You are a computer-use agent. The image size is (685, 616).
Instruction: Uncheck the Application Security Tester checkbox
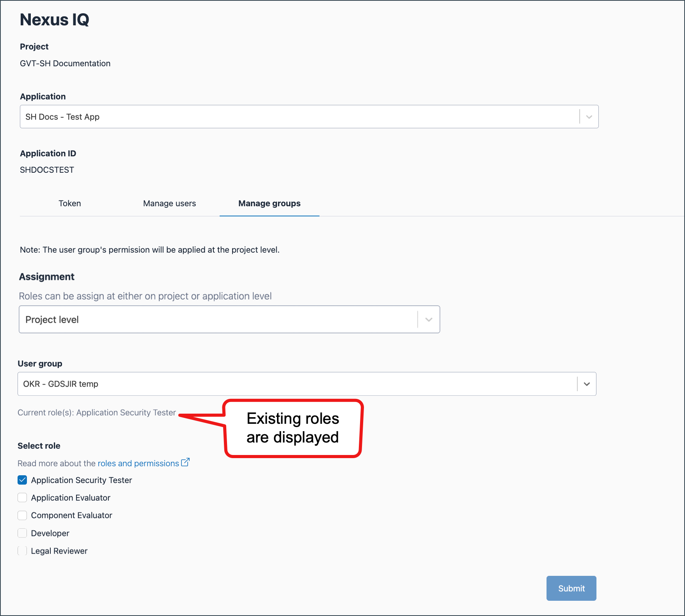click(22, 480)
